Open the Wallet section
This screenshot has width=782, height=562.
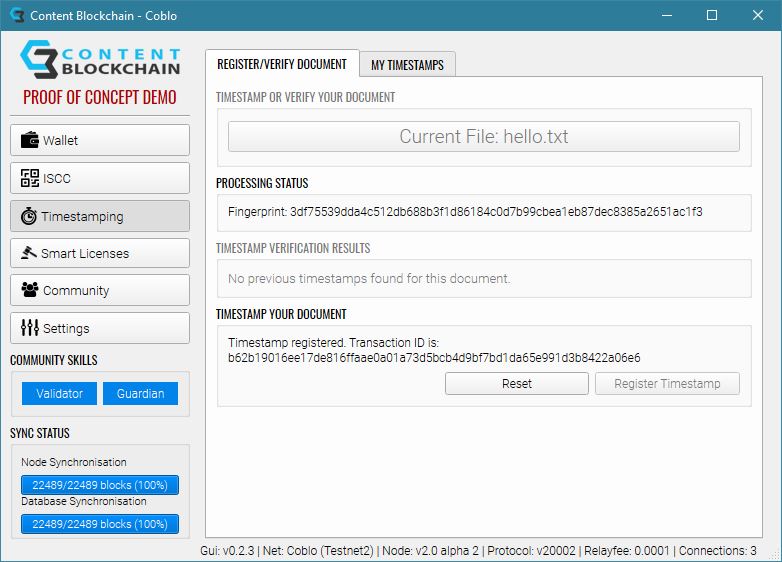point(100,140)
